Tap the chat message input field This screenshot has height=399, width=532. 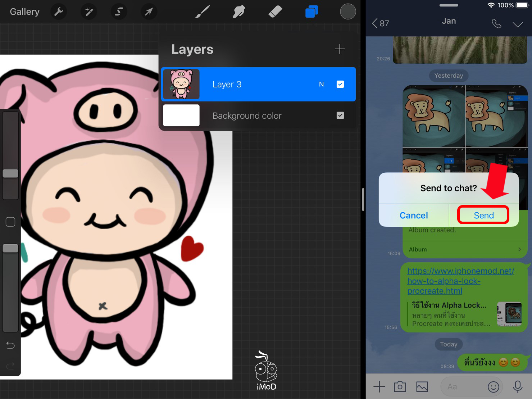(x=462, y=387)
